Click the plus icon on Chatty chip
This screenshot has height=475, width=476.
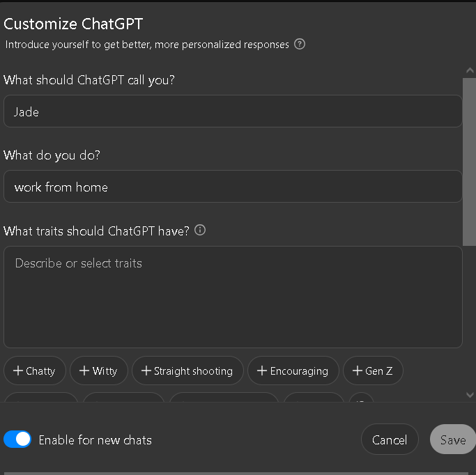18,371
